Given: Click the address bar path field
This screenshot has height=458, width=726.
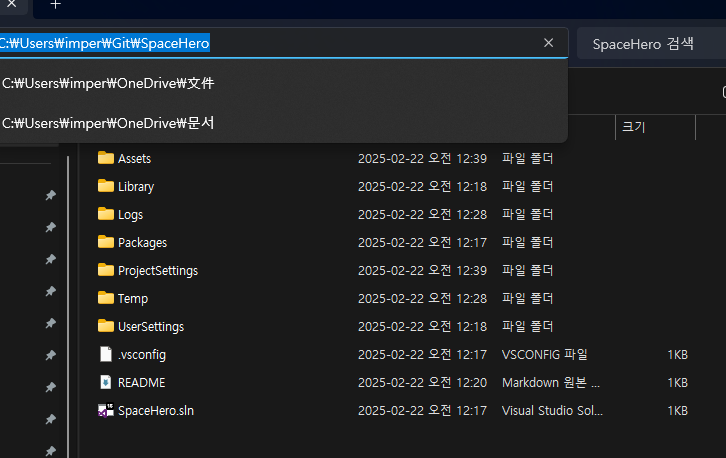Looking at the screenshot, I should tap(282, 43).
